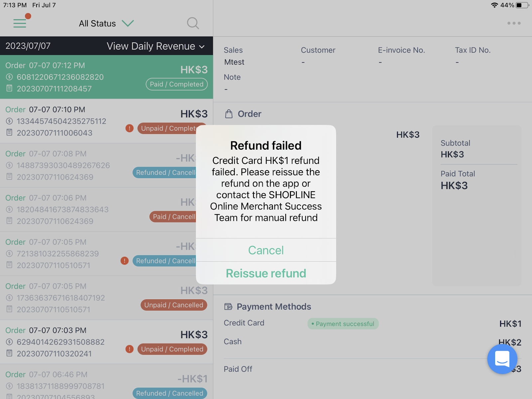The image size is (532, 399).
Task: Tap the search magnifier icon
Action: [193, 23]
